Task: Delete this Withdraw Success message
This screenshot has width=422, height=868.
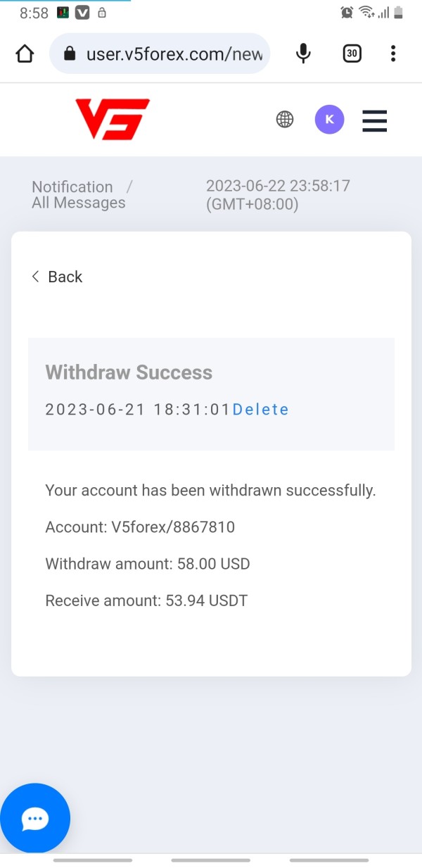Action: [260, 410]
